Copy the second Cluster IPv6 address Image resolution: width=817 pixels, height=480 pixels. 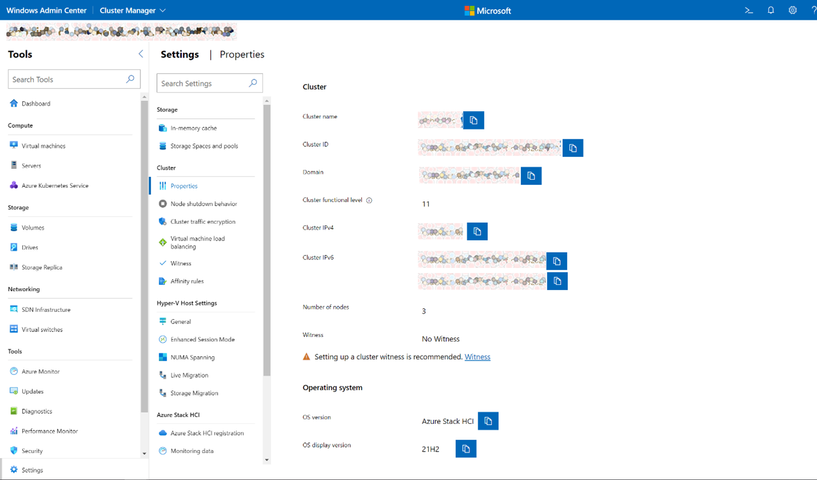coord(557,281)
